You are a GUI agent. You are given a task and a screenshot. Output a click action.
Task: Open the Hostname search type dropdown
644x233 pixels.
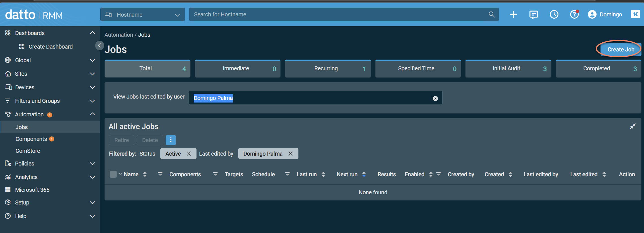143,14
